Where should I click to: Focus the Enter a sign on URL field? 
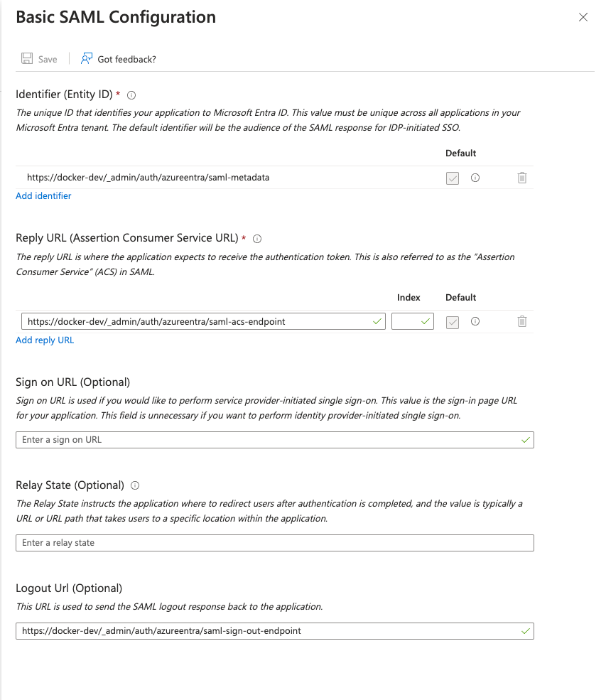click(x=270, y=440)
